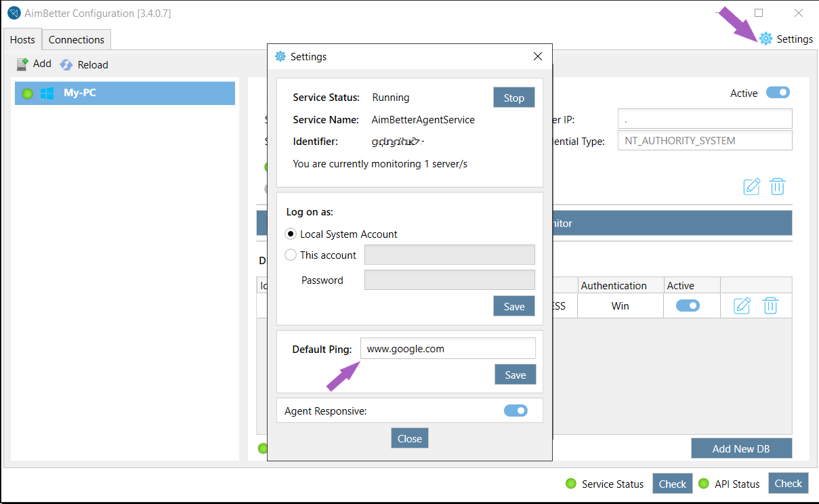This screenshot has height=504, width=819.
Task: Click the Reload icon in the toolbar
Action: [x=66, y=64]
